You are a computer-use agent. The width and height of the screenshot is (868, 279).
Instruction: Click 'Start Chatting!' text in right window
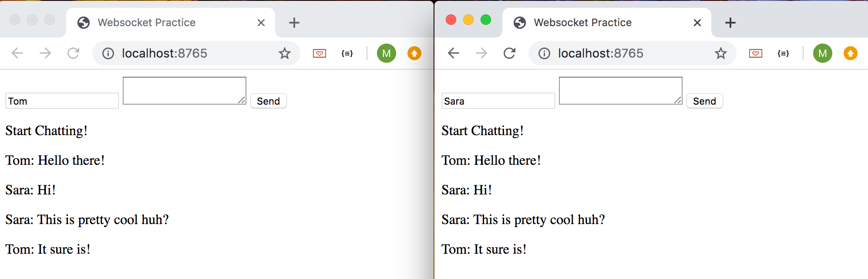[483, 131]
